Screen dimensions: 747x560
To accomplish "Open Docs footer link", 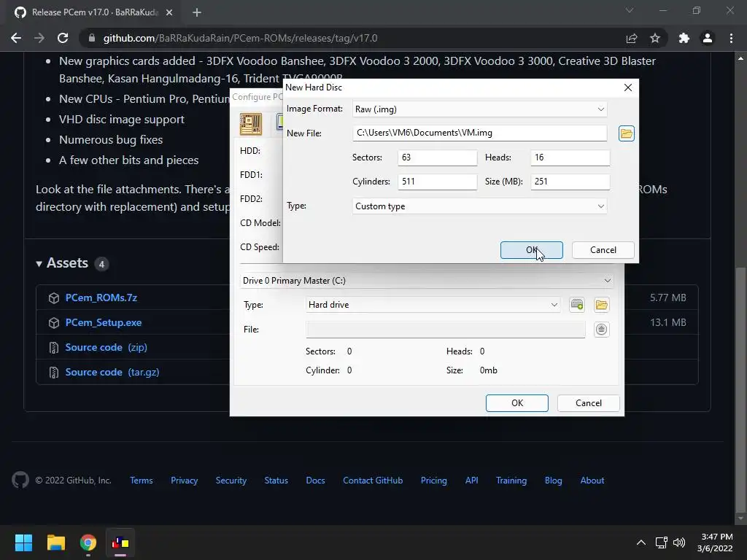I will (315, 481).
